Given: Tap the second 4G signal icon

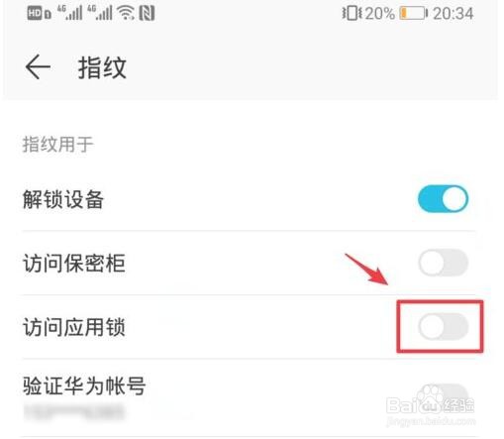Looking at the screenshot, I should [x=100, y=13].
